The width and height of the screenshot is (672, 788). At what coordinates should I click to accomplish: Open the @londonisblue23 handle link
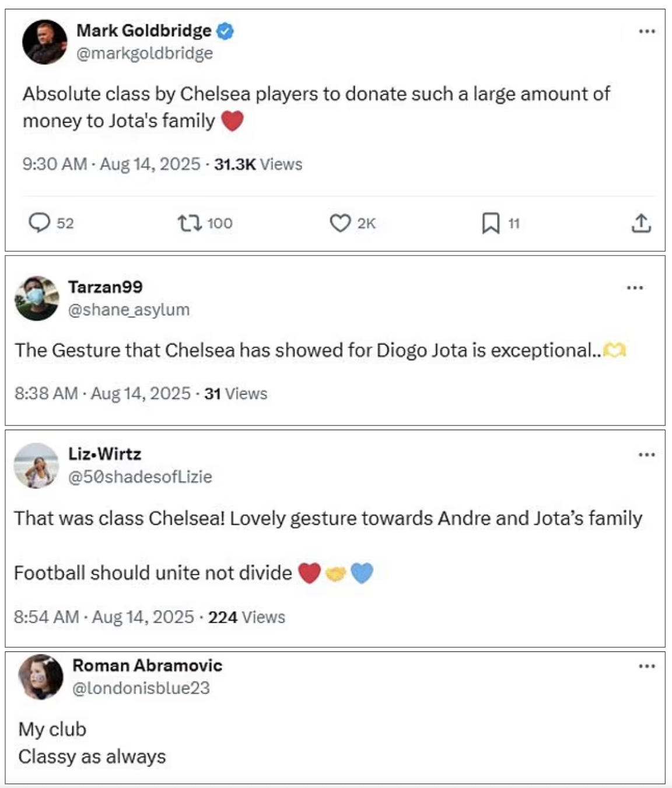[x=141, y=688]
